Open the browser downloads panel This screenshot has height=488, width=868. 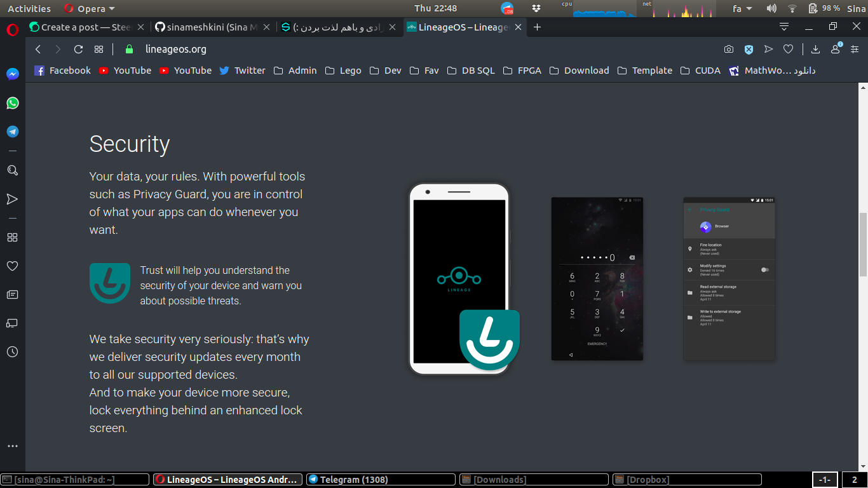816,49
